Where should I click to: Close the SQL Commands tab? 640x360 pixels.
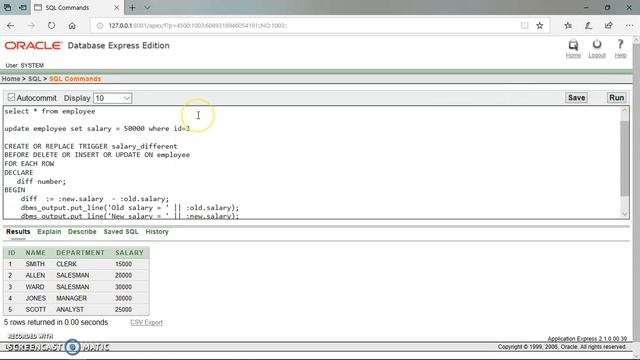pos(116,7)
